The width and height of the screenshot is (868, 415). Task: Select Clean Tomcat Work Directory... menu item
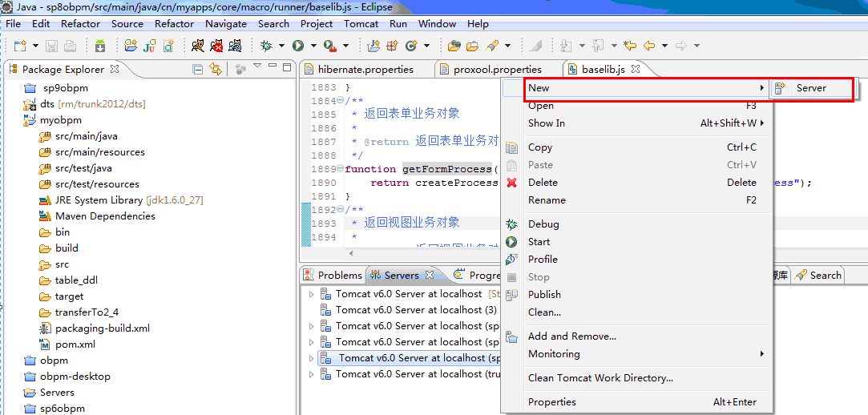(x=636, y=378)
